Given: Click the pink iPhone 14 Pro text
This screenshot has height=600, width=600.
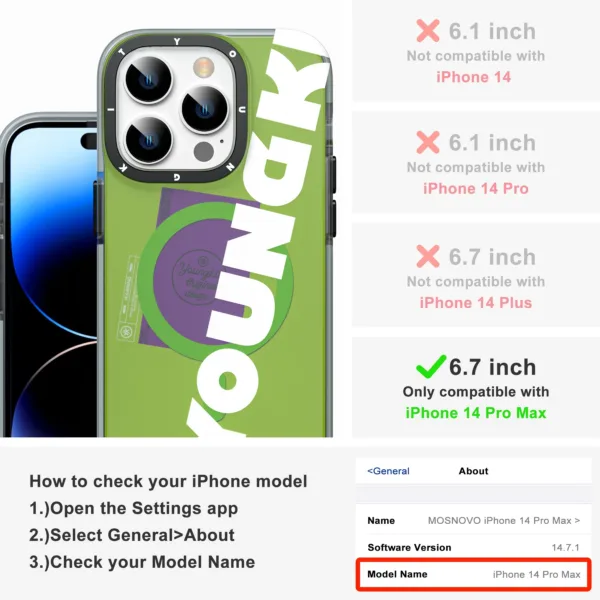Looking at the screenshot, I should point(476,189).
